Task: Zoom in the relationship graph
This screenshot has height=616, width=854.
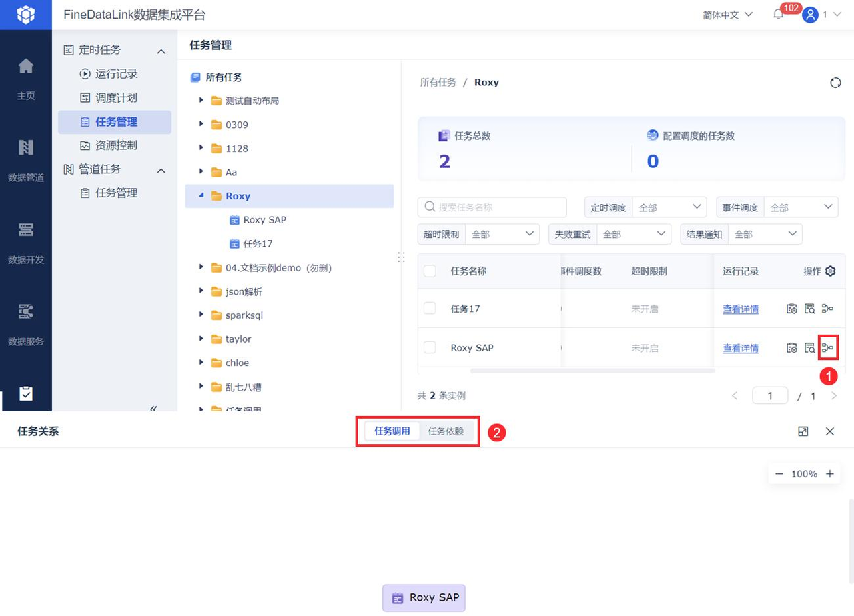Action: coord(830,474)
